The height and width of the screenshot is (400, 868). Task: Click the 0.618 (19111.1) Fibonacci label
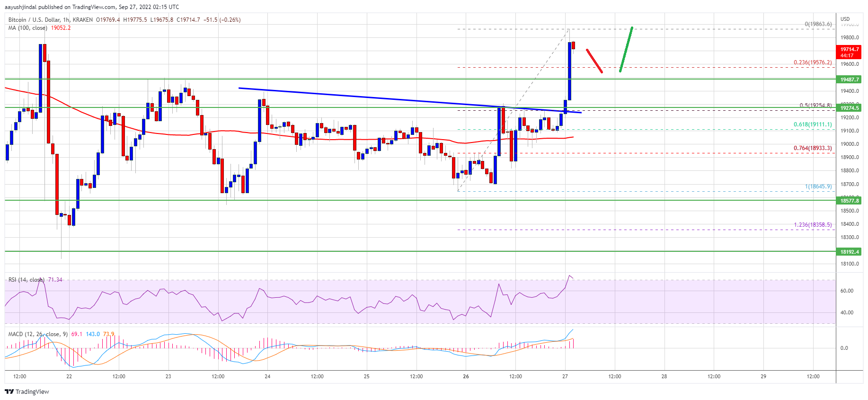812,124
